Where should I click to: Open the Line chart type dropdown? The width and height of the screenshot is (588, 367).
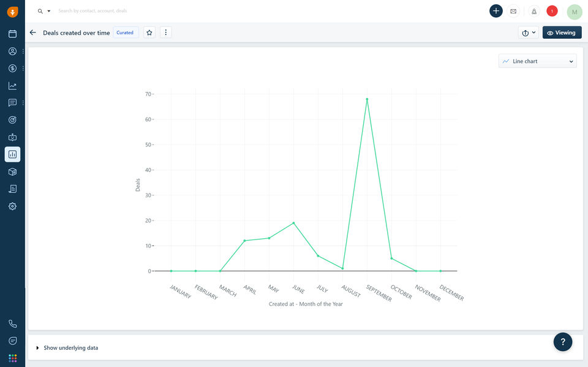[537, 61]
